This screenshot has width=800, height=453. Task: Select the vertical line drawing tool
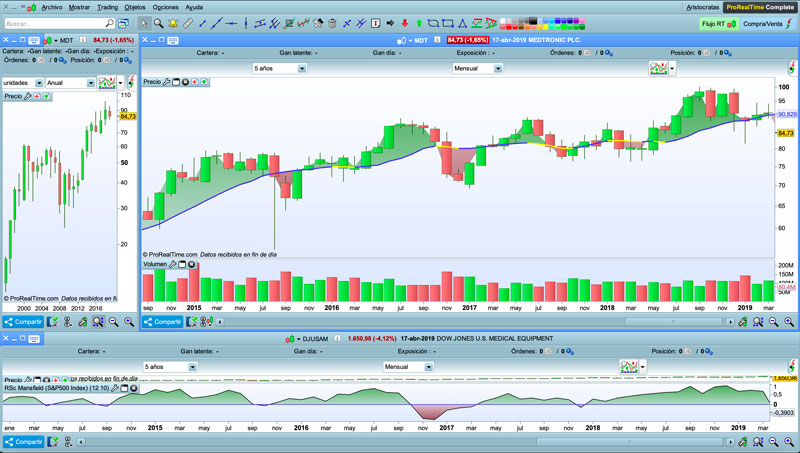click(x=246, y=23)
